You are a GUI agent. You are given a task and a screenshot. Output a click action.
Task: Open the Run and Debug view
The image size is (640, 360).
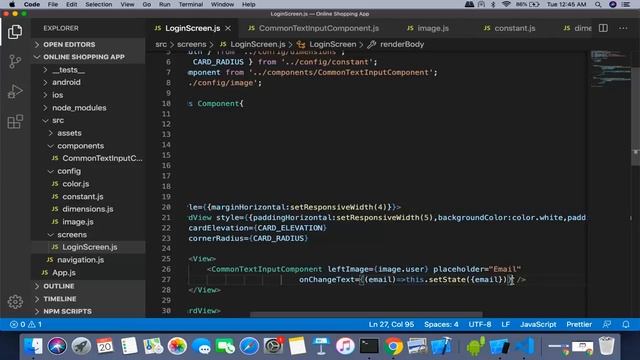[15, 91]
